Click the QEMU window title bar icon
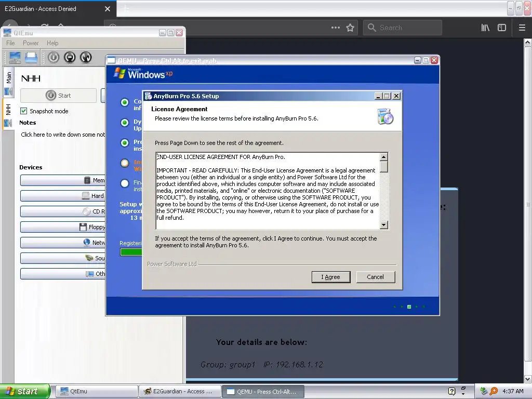The image size is (532, 399). point(111,60)
